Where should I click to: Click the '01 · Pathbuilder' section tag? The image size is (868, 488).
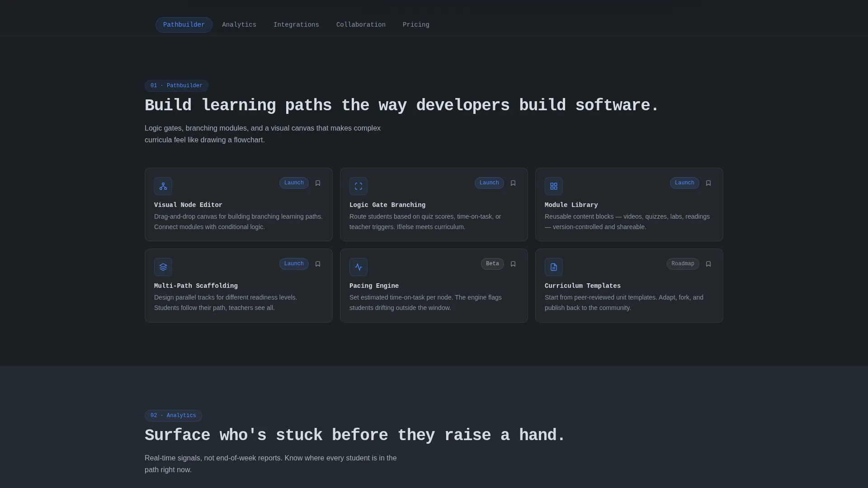pos(176,86)
